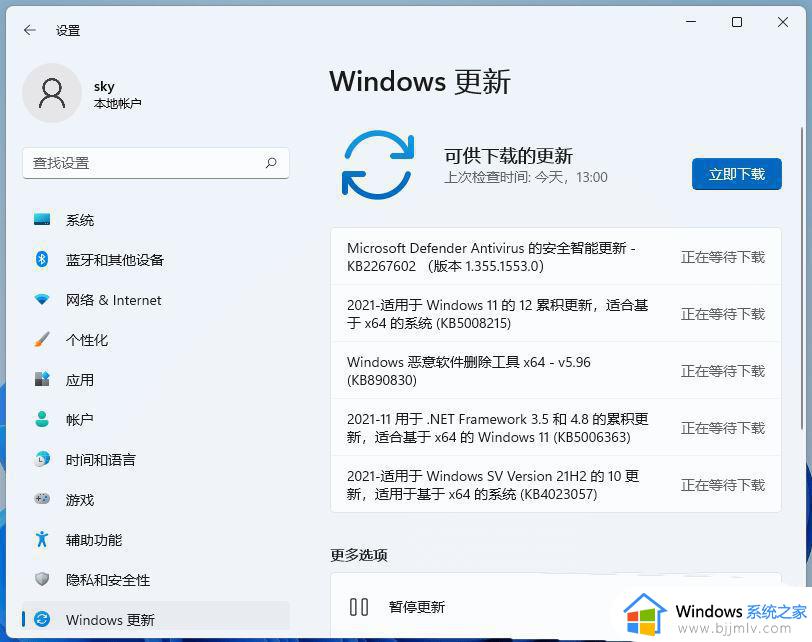Click the Bluetooth icon in sidebar
Viewport: 812px width, 642px height.
point(42,259)
